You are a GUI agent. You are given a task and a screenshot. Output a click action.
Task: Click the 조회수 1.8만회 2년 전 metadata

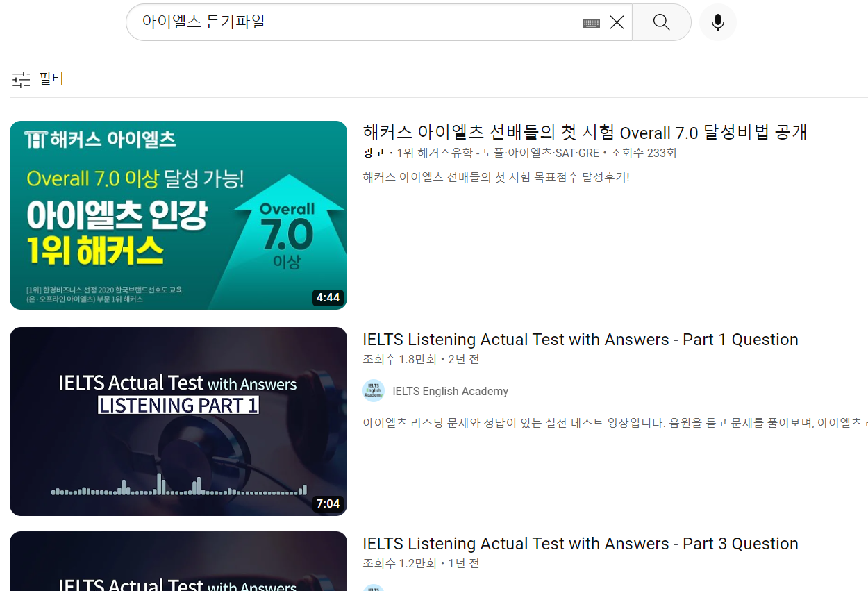(x=421, y=359)
